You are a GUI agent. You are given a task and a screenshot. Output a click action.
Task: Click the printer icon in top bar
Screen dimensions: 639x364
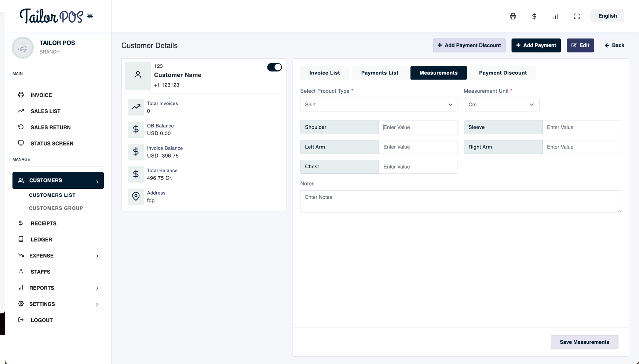513,16
